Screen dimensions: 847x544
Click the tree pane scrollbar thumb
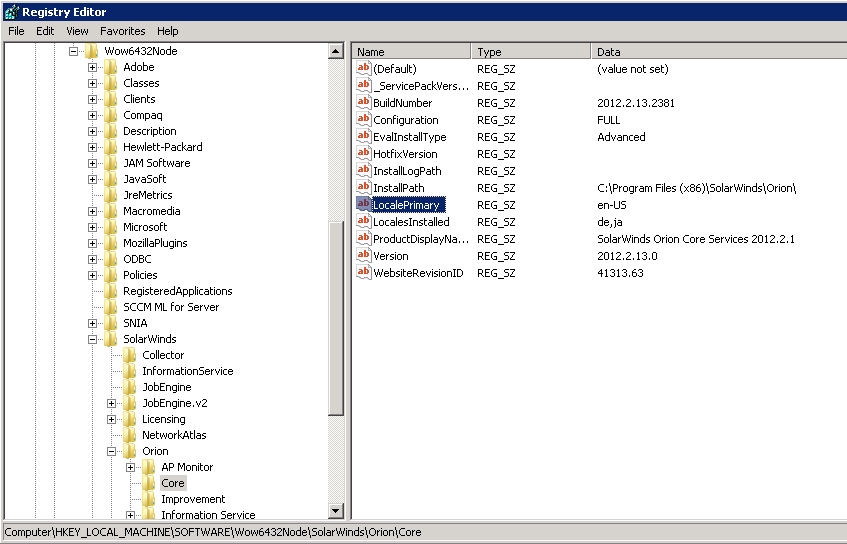pyautogui.click(x=335, y=318)
